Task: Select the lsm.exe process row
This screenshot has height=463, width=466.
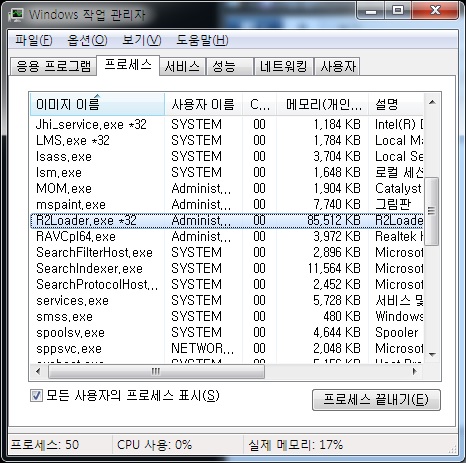Action: 227,172
